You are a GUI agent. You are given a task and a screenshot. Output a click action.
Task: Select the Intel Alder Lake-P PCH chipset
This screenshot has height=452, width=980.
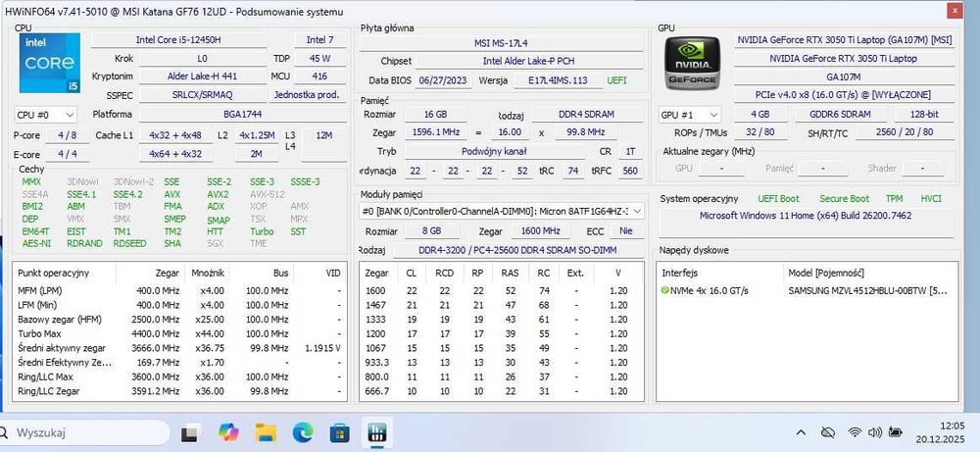pos(529,61)
